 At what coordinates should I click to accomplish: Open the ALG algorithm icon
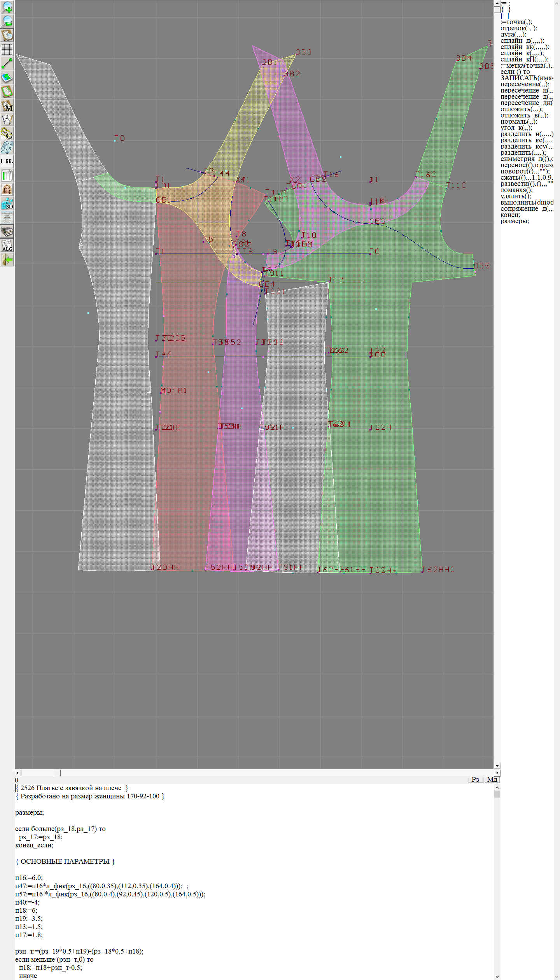pyautogui.click(x=7, y=246)
